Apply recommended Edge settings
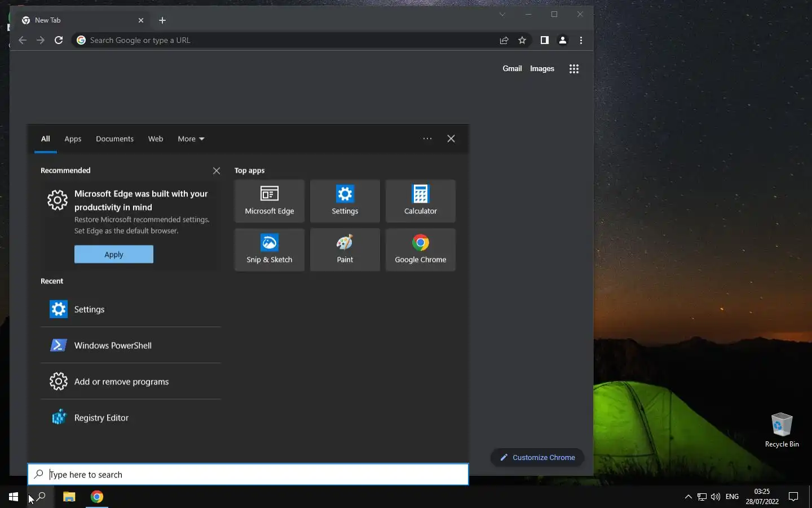The image size is (812, 508). [114, 255]
